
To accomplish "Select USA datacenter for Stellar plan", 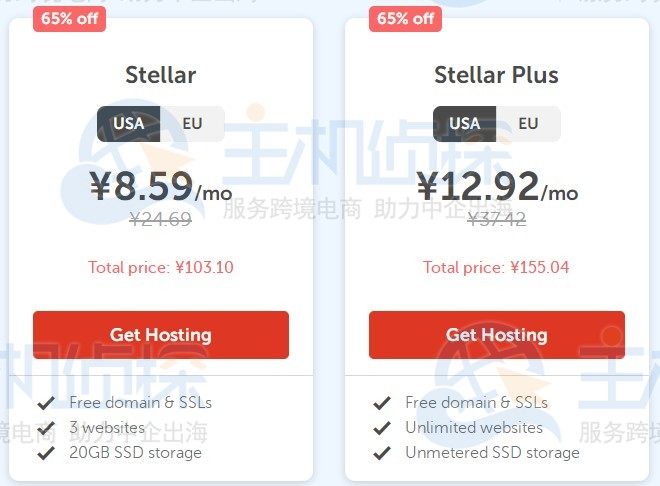I will pos(129,124).
